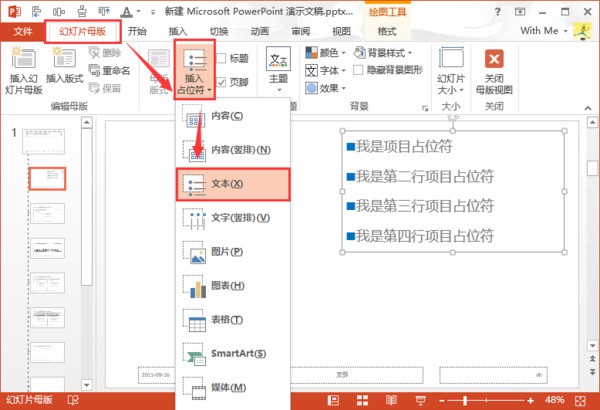Open the Insert Placeholder (插入占位符) dropdown
The width and height of the screenshot is (600, 410).
pyautogui.click(x=194, y=70)
